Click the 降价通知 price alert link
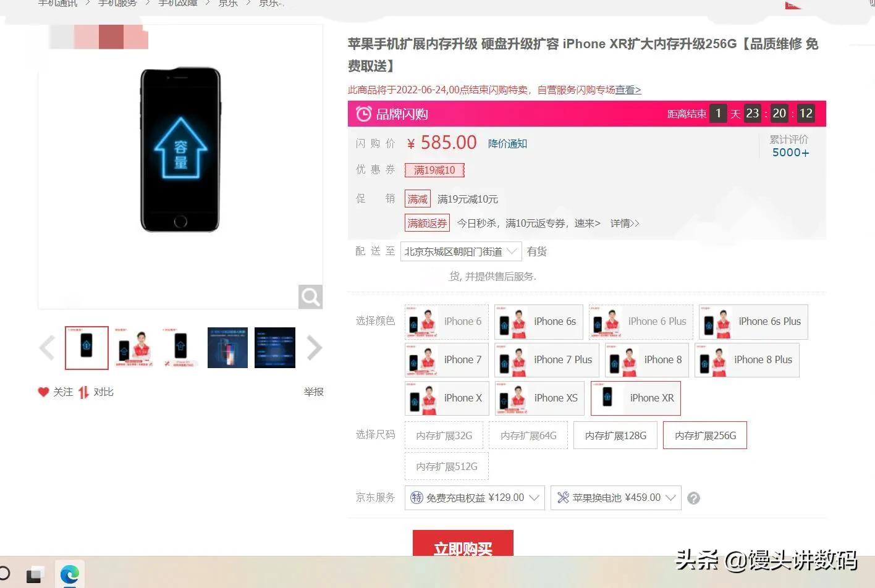 tap(507, 144)
